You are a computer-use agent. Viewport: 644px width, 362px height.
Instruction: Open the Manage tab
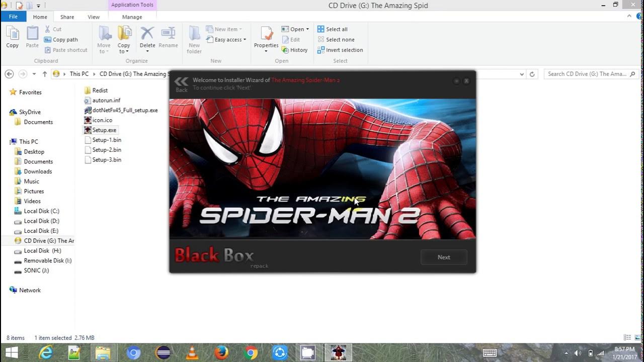(132, 17)
